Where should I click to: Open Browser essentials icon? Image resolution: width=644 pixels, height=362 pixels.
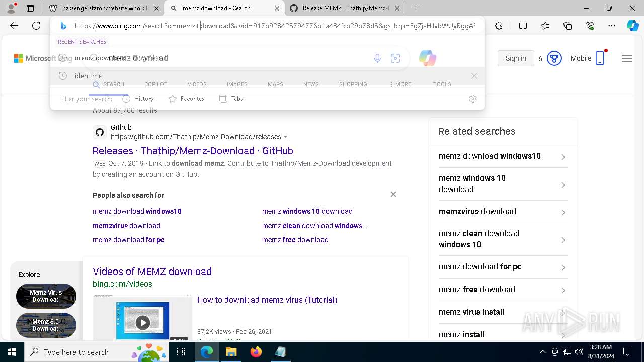coord(590,26)
